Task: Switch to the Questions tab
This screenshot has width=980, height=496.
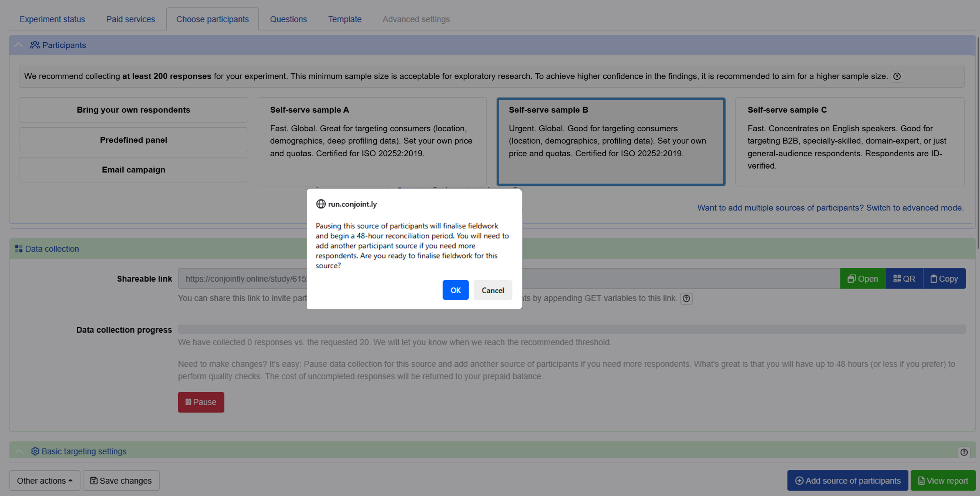Action: pos(288,19)
